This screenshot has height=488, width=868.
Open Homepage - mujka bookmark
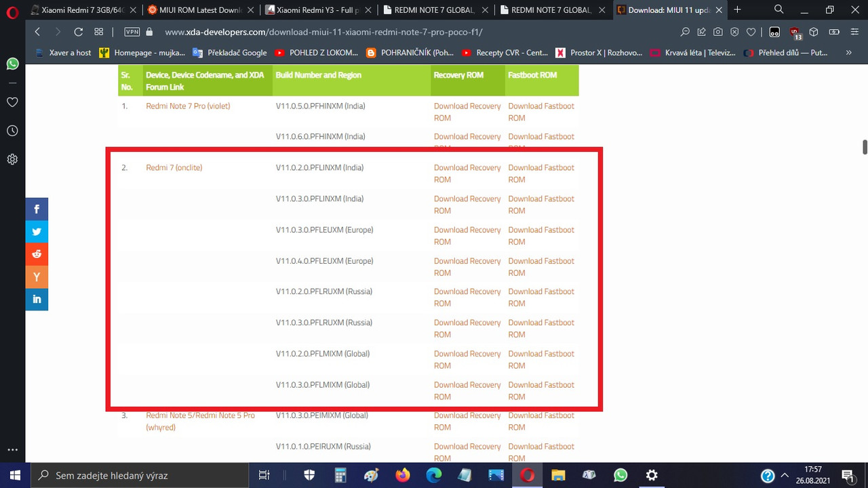[142, 52]
